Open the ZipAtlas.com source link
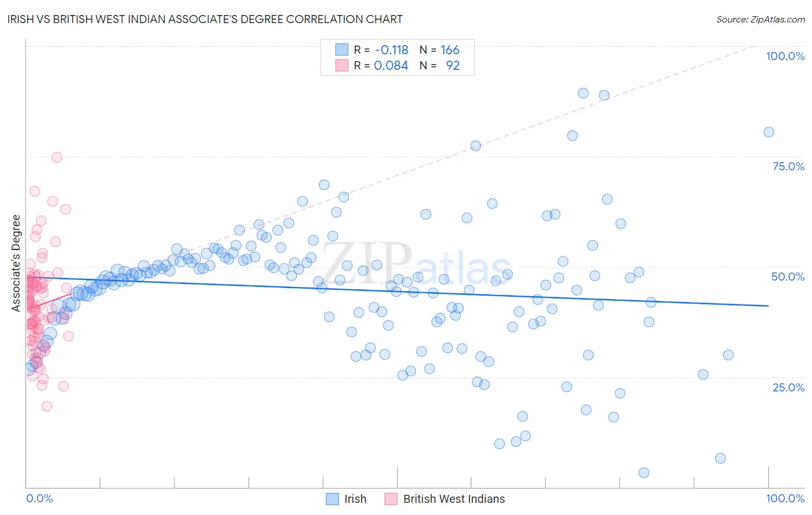 [x=761, y=19]
